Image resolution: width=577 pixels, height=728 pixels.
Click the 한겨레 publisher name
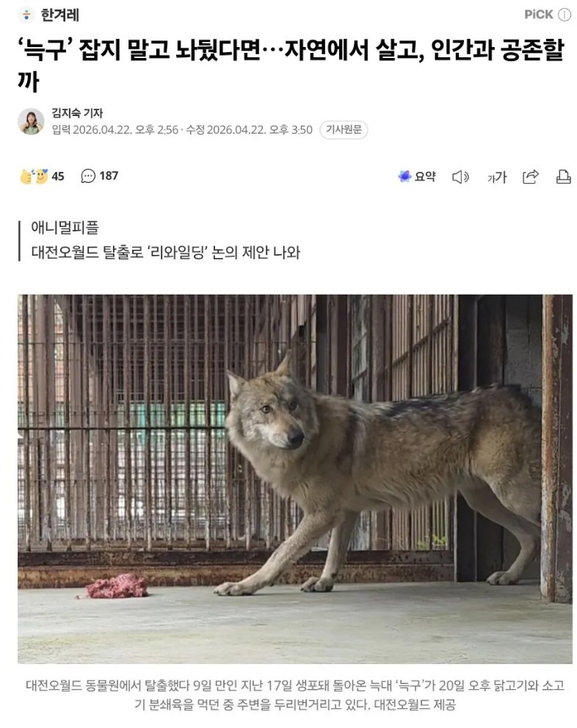point(60,15)
